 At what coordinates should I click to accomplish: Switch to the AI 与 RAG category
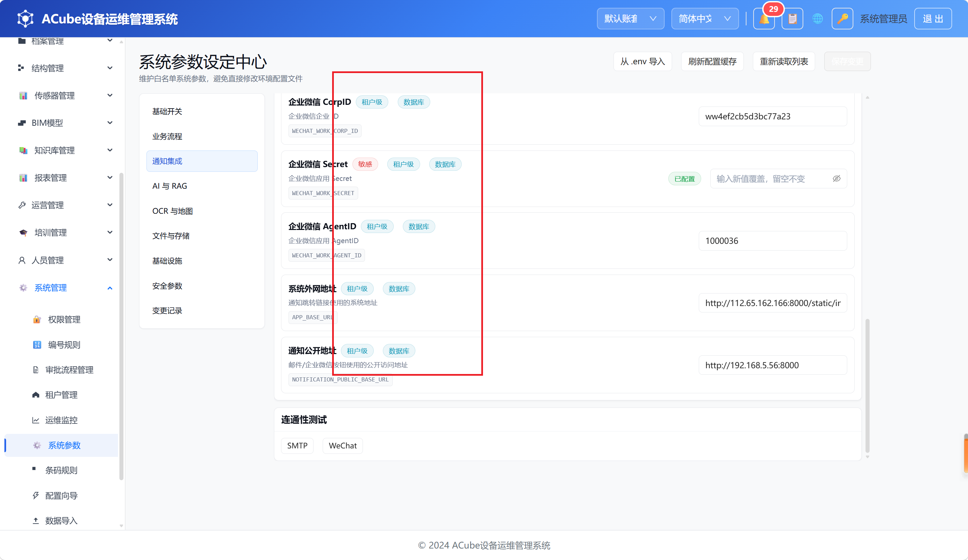(x=202, y=186)
